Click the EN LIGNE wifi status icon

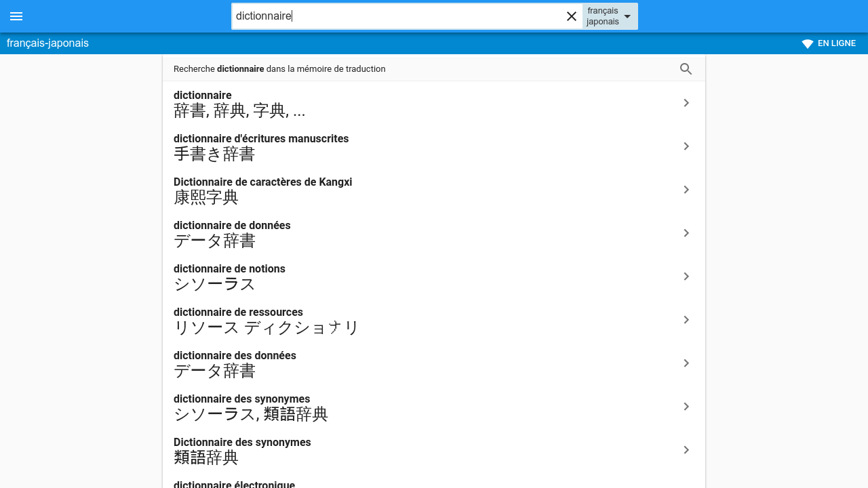tap(808, 43)
